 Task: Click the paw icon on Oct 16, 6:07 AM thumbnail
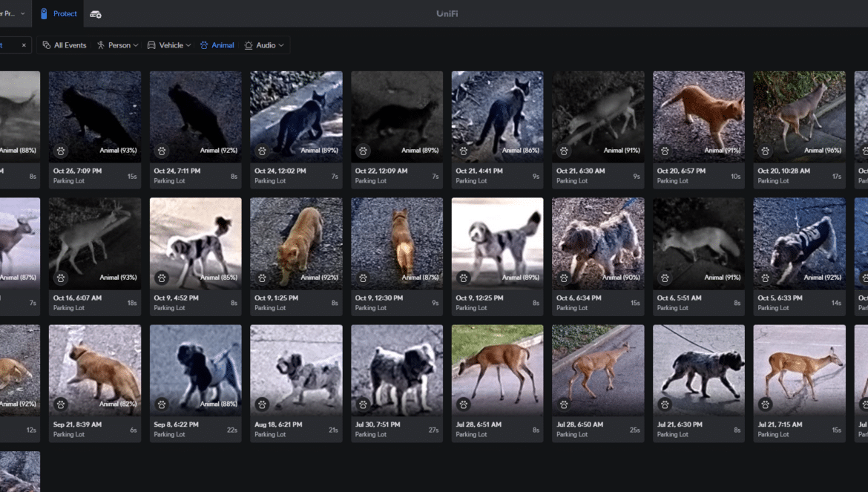(x=61, y=278)
